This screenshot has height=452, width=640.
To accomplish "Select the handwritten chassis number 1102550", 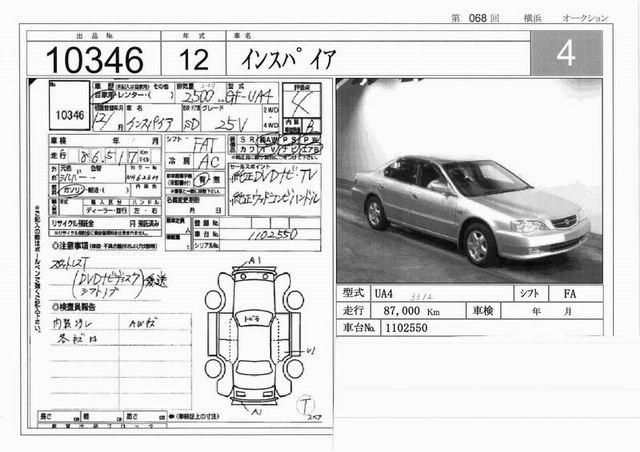I will 273,235.
